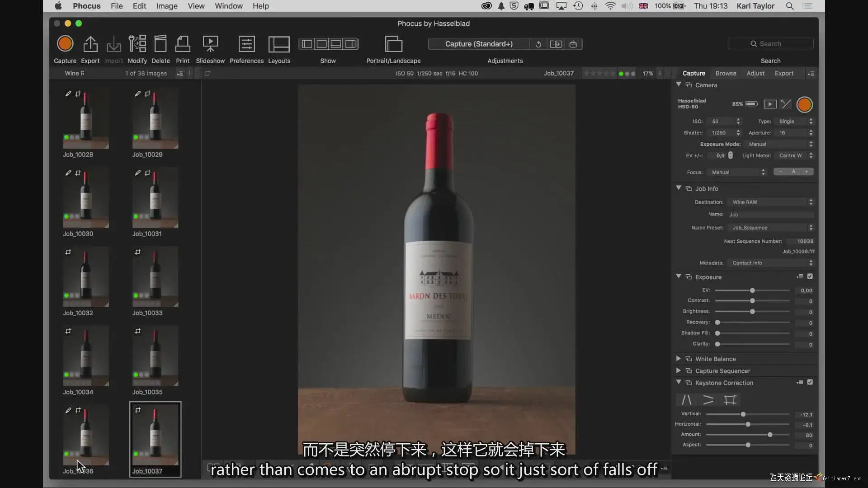Adjust the Contrast slider handle
This screenshot has height=488, width=868.
click(752, 301)
